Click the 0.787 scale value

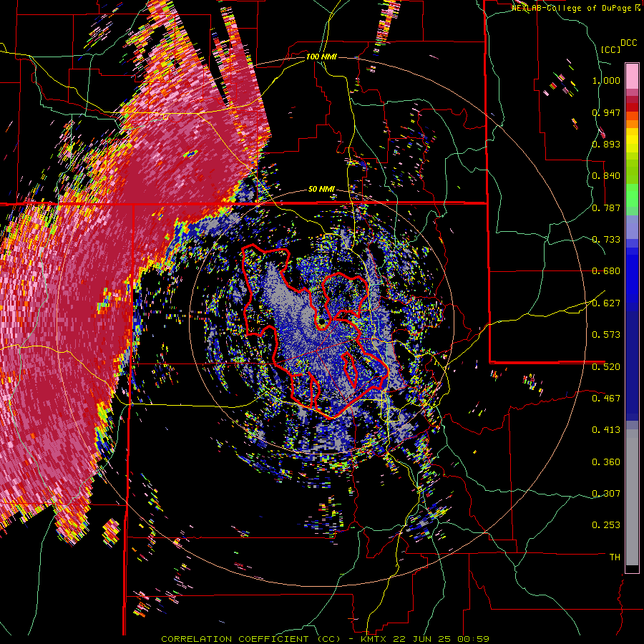coord(606,208)
